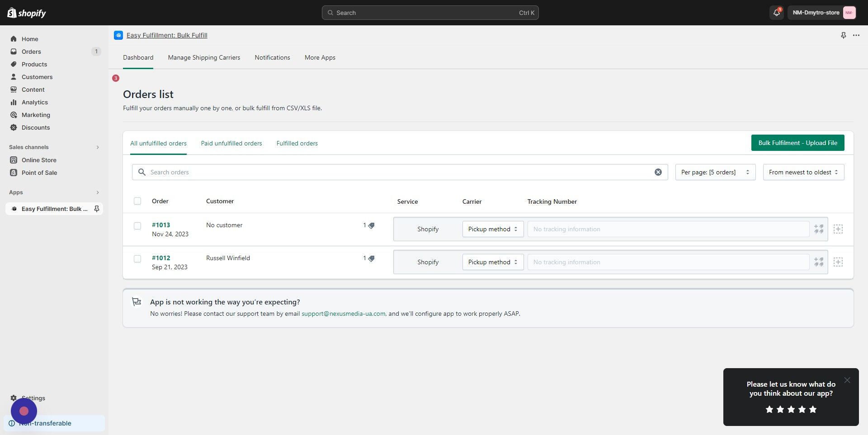
Task: Click the pin icon beside Easy Fulfillment in sidebar
Action: point(96,209)
